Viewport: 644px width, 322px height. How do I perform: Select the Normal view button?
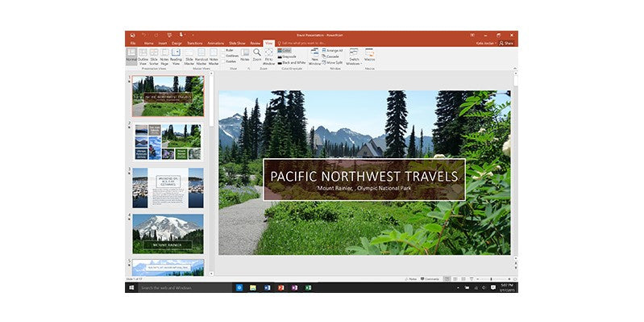(131, 56)
